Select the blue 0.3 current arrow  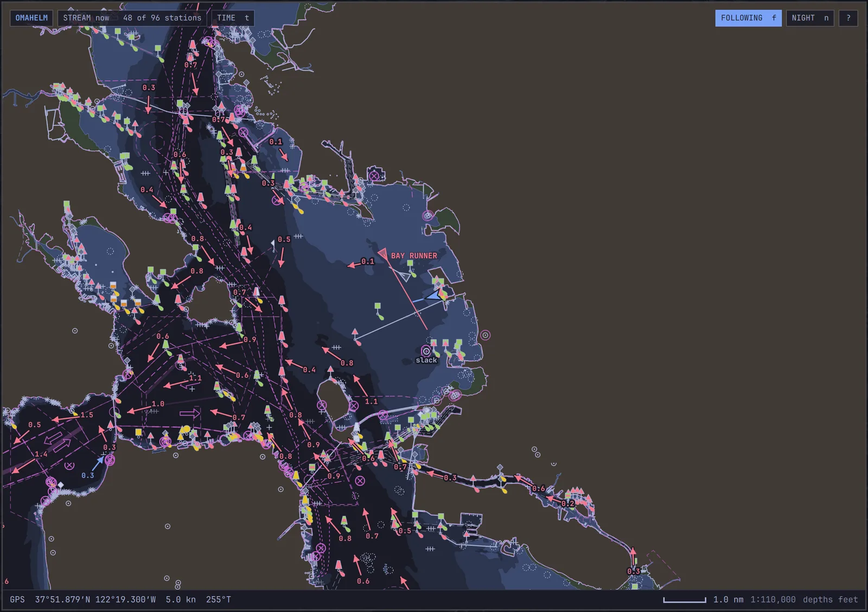coord(98,463)
